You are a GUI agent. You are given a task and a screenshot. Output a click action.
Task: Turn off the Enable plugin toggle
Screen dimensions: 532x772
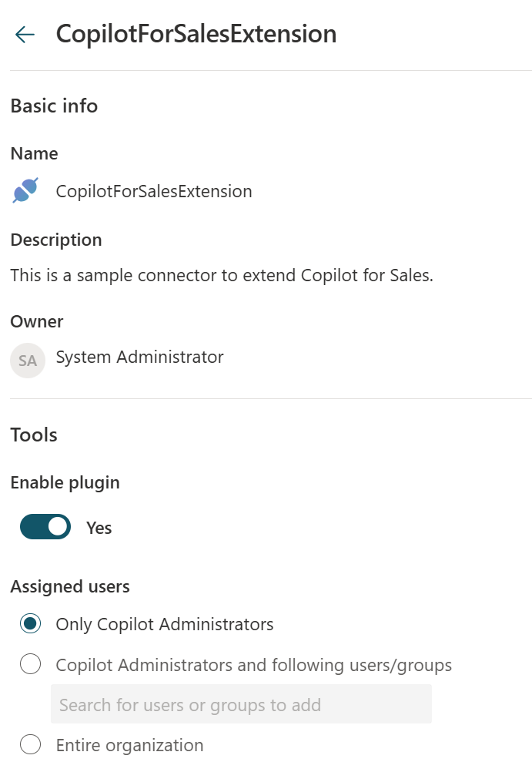pos(45,527)
